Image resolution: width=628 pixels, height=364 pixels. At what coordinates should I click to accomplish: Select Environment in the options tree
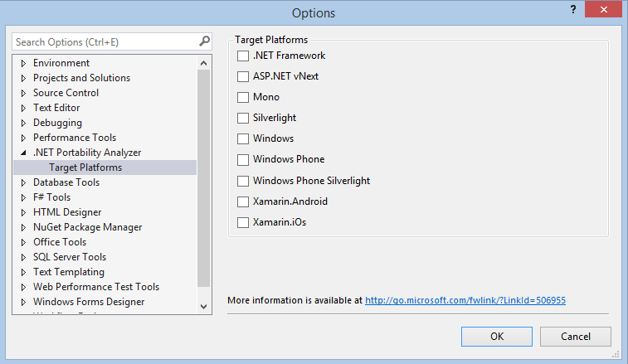tap(61, 63)
